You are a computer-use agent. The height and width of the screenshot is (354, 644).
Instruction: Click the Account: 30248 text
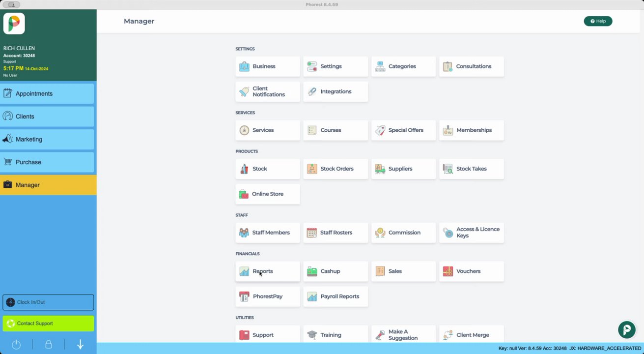coord(19,56)
